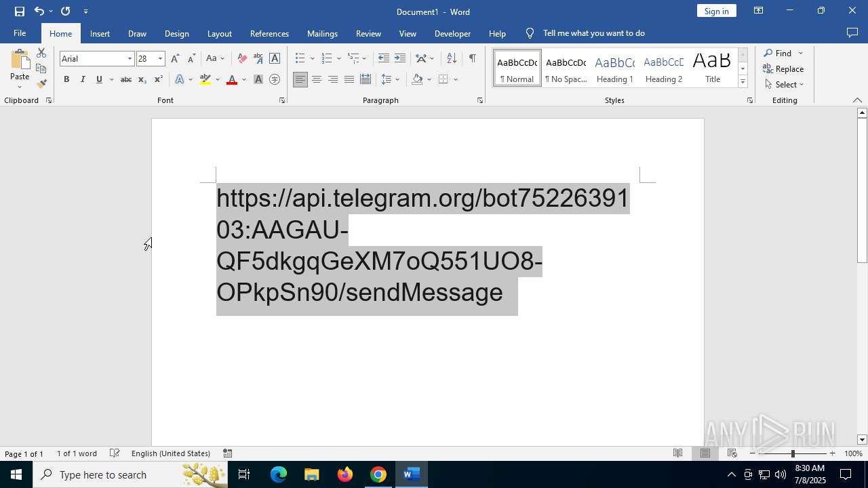The image size is (868, 488).
Task: Open comments pane icon
Action: 852,33
